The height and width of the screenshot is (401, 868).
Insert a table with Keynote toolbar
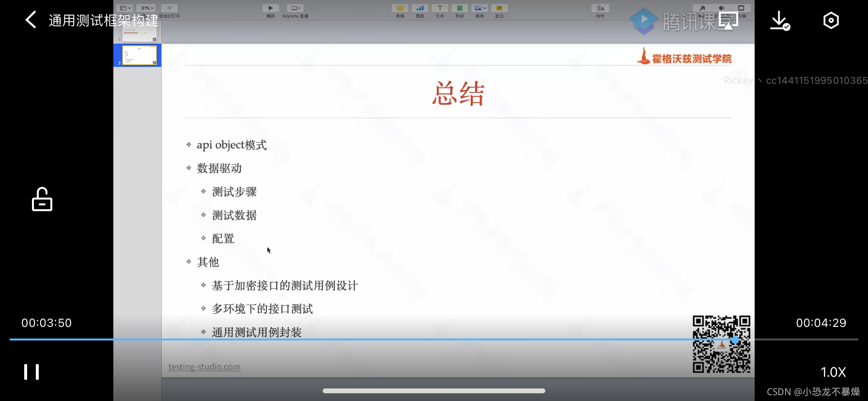pos(400,8)
